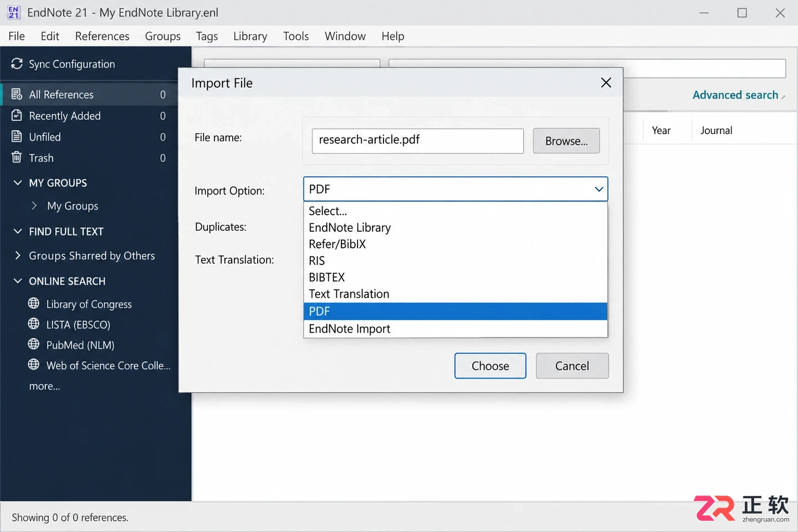Collapse the ONLINE SEARCH section
This screenshot has height=532, width=798.
tap(18, 281)
